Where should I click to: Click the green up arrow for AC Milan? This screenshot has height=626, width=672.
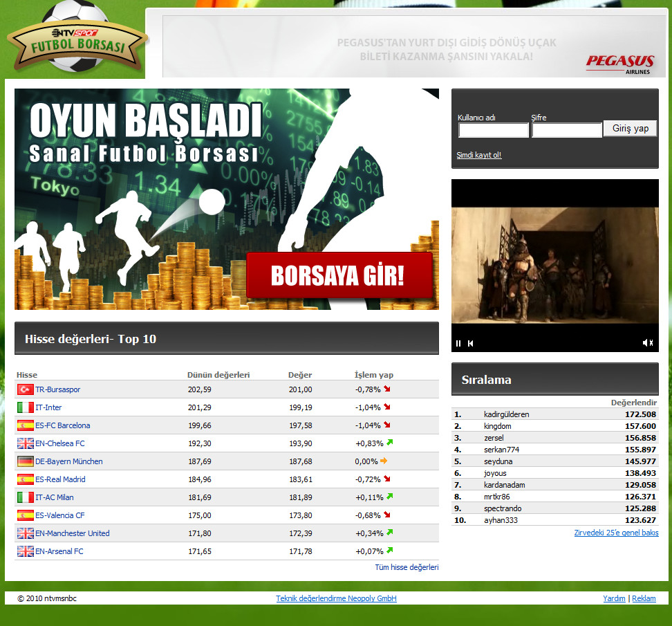(389, 497)
